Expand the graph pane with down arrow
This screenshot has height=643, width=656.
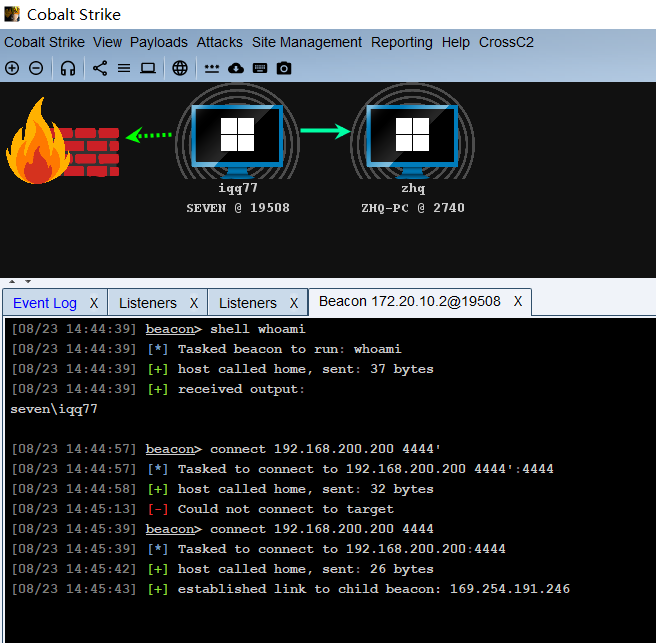(x=28, y=282)
